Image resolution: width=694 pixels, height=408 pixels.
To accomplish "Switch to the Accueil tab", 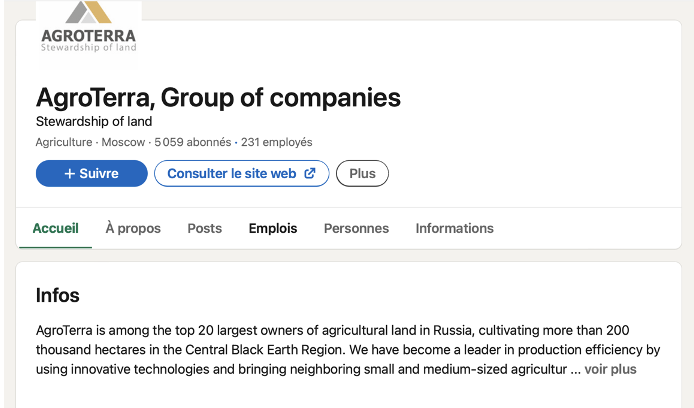I will point(55,228).
